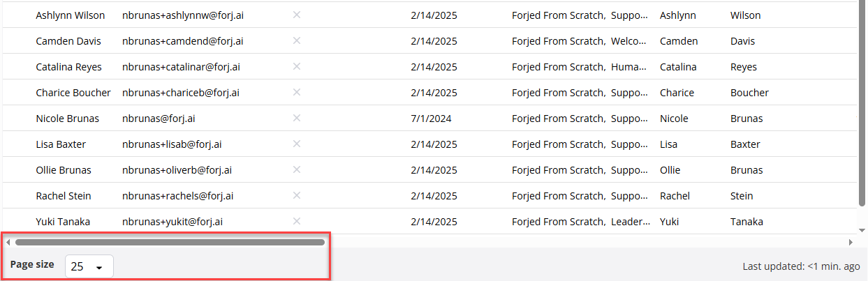868x281 pixels.
Task: Click the email nbrunas+rachels@forj.ai
Action: coord(178,196)
